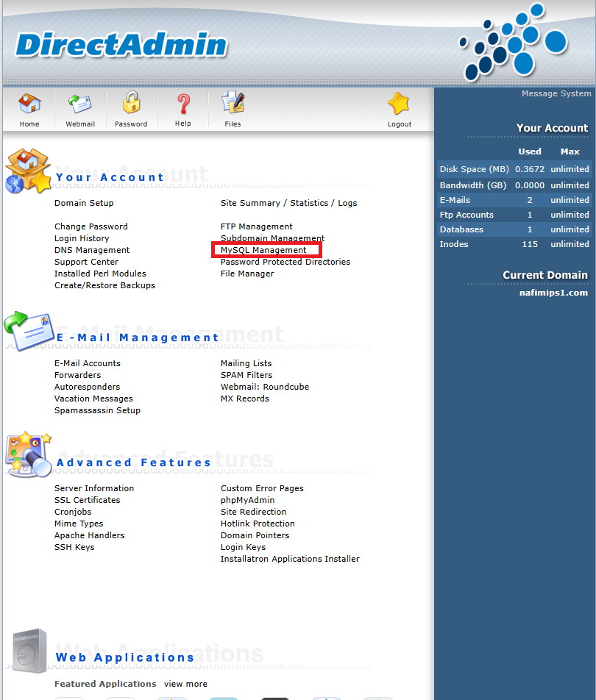Launch phpMyAdmin
The image size is (596, 700).
click(247, 500)
